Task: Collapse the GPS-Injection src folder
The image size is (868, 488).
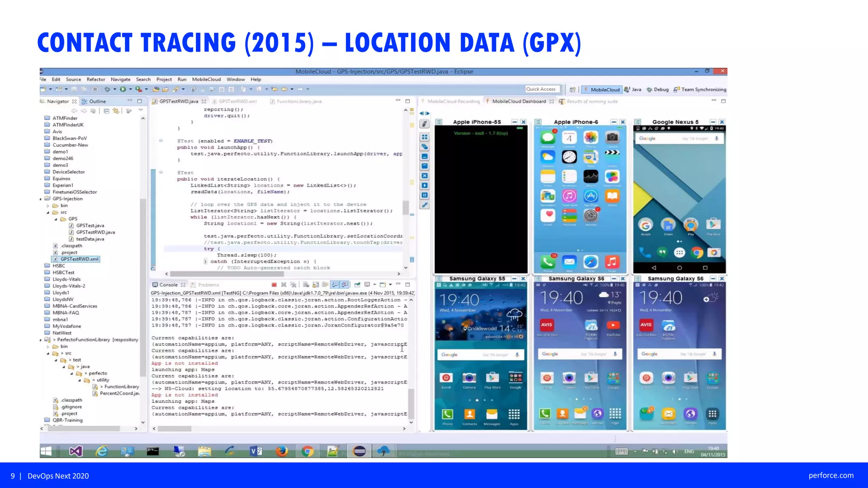Action: [x=48, y=212]
